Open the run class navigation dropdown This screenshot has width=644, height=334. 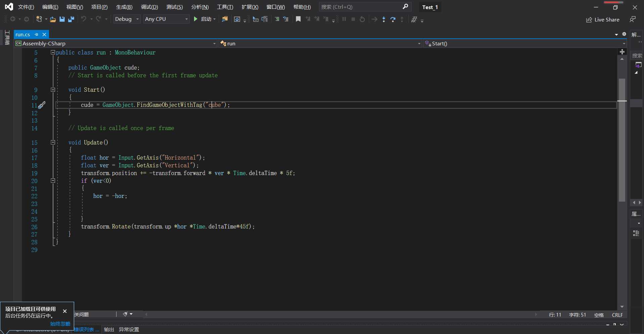pyautogui.click(x=320, y=43)
